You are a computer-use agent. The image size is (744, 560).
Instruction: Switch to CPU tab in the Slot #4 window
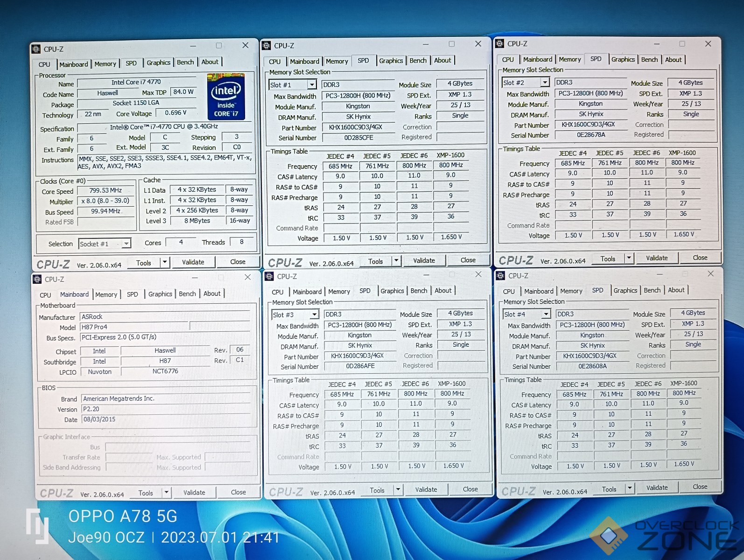pyautogui.click(x=509, y=291)
